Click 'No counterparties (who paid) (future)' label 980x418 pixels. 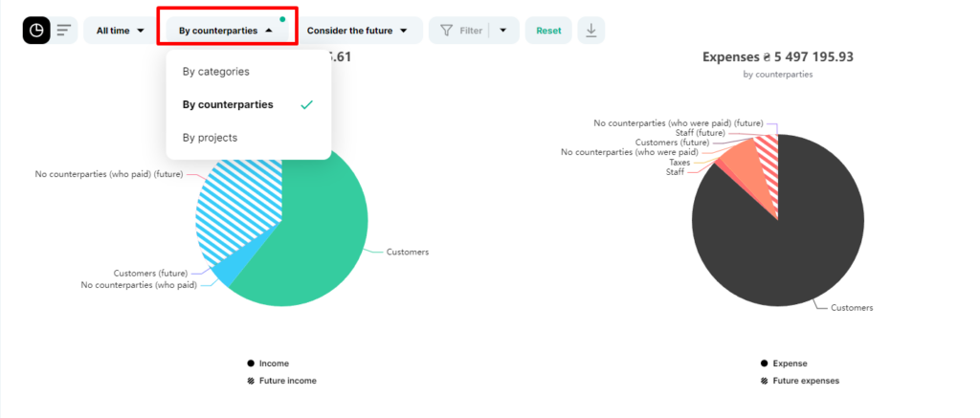coord(109,174)
